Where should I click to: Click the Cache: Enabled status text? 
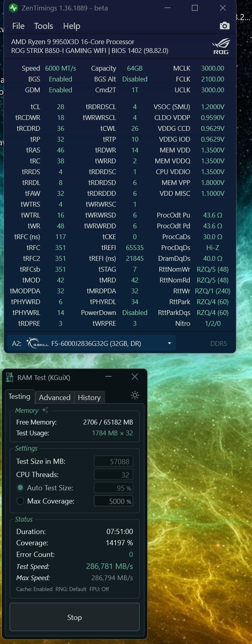(x=34, y=589)
